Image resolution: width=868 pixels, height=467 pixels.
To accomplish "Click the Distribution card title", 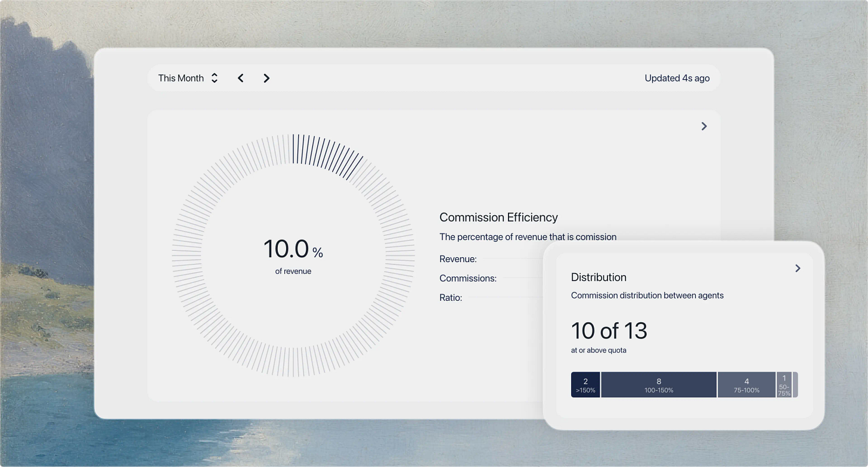I will pyautogui.click(x=599, y=277).
